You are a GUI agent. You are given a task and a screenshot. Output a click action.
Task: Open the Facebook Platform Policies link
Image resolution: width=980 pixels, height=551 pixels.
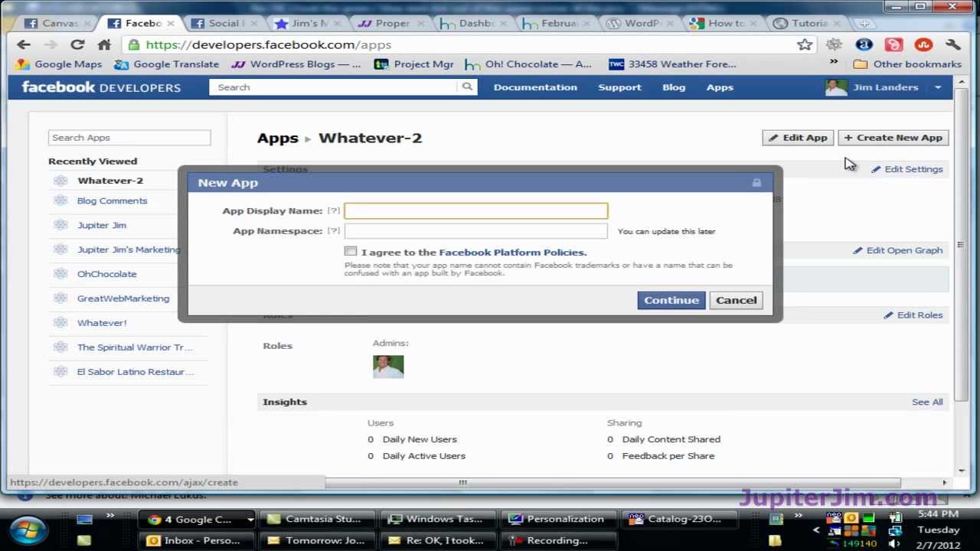click(x=512, y=252)
